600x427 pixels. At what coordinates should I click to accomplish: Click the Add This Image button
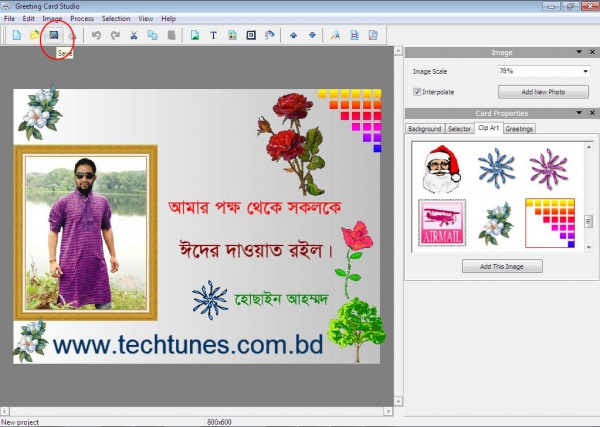pyautogui.click(x=502, y=266)
